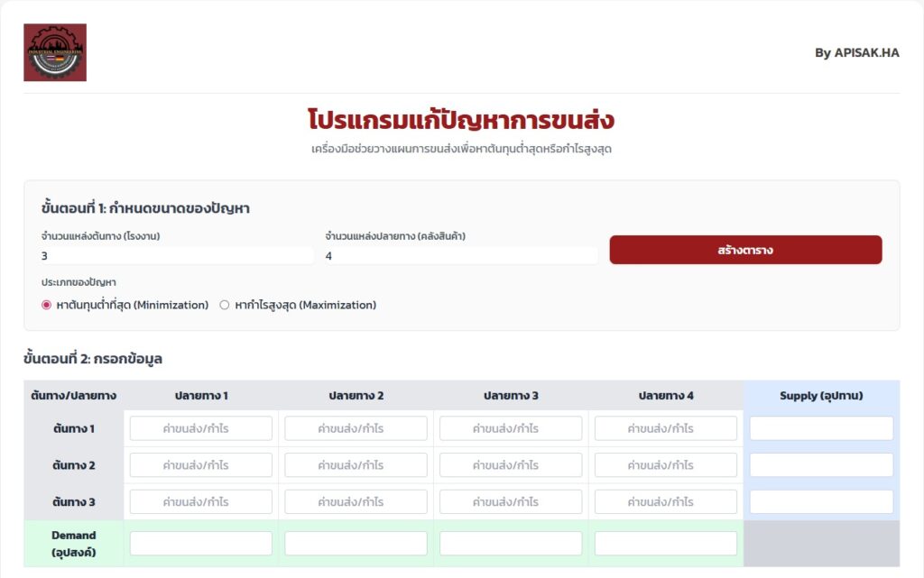Select หากำไรสูงสุด (Maximization) radio button
The height and width of the screenshot is (578, 924).
point(225,305)
